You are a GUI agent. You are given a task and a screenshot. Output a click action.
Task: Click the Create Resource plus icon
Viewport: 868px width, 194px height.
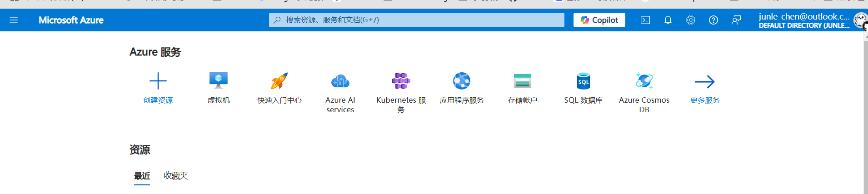[158, 81]
